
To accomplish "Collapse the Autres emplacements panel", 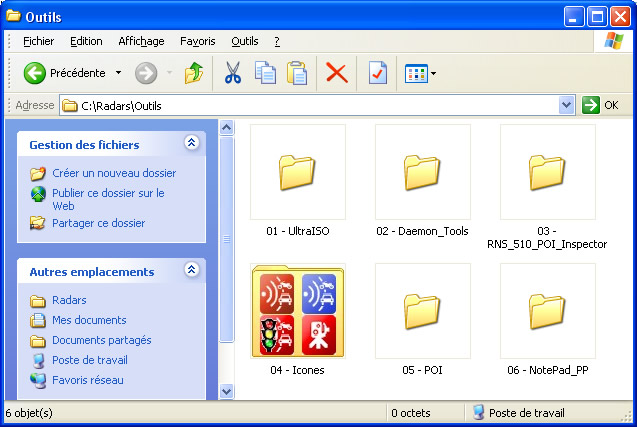I will 191,269.
